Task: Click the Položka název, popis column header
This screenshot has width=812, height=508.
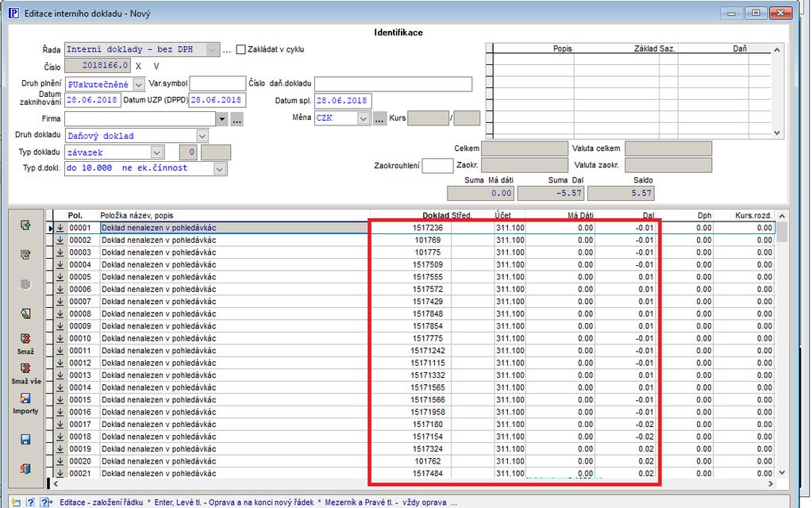Action: (137, 215)
